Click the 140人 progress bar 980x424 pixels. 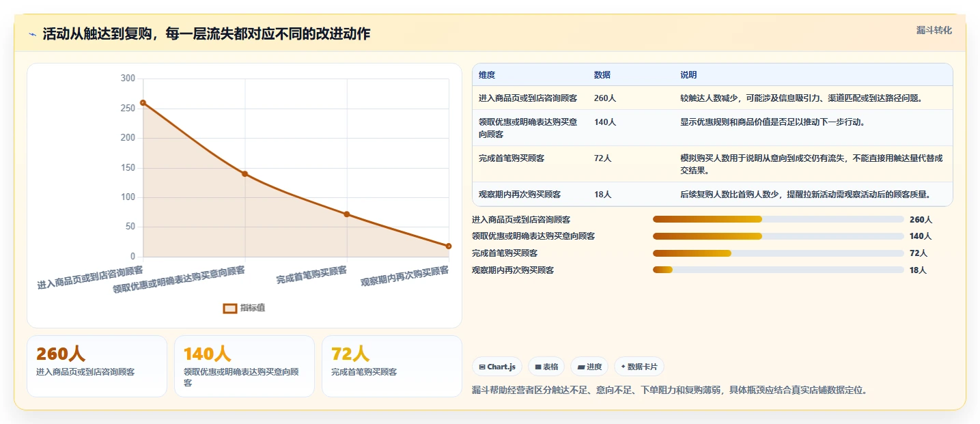pyautogui.click(x=778, y=236)
